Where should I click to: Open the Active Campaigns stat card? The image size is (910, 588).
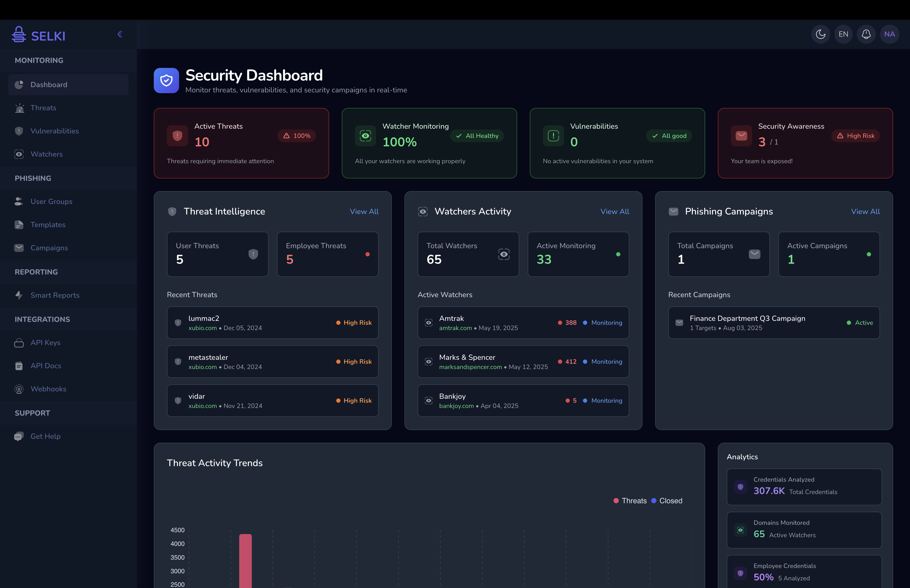[x=829, y=254]
